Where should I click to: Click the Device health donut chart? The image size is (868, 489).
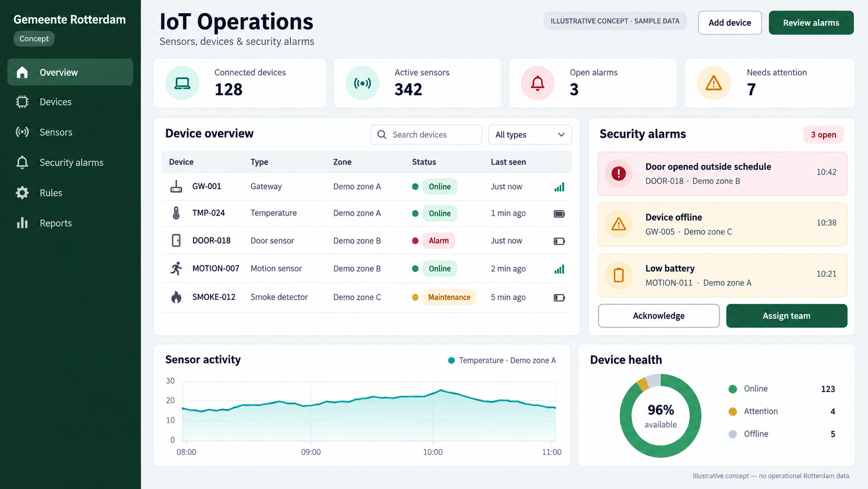point(660,416)
